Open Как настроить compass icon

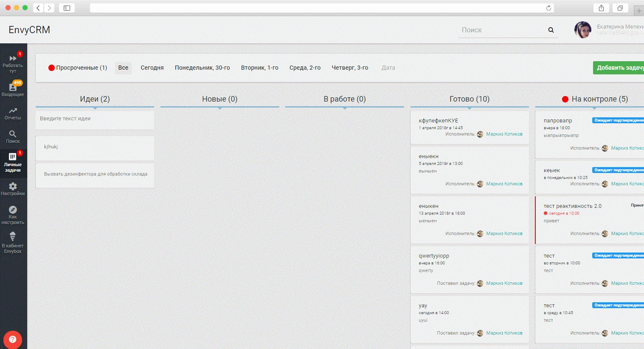point(13,215)
